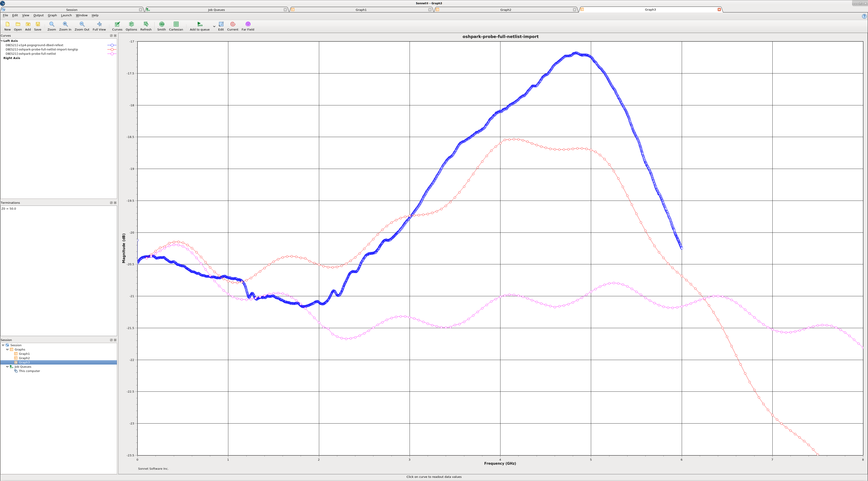Open graph Options icon
Image resolution: width=868 pixels, height=481 pixels.
pyautogui.click(x=131, y=24)
